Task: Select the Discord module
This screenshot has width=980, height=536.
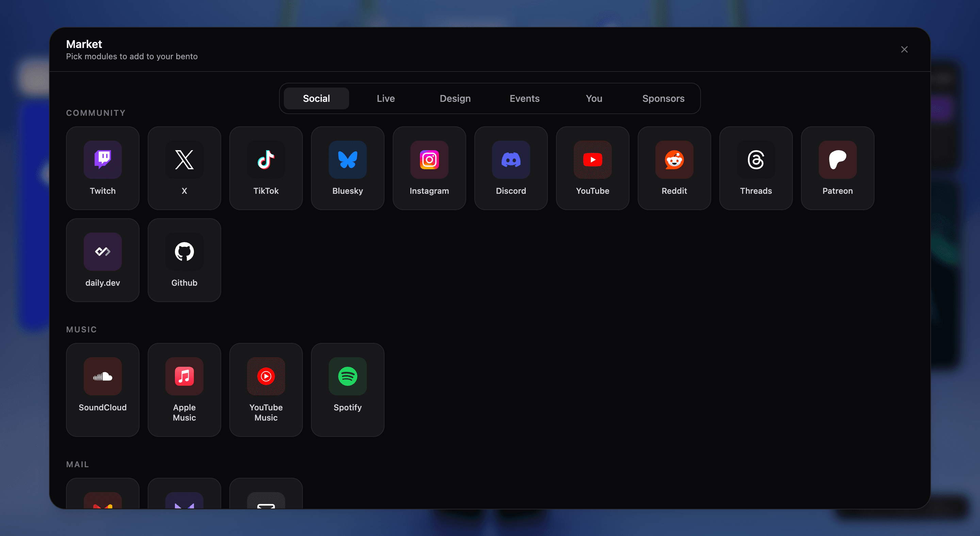Action: [511, 168]
